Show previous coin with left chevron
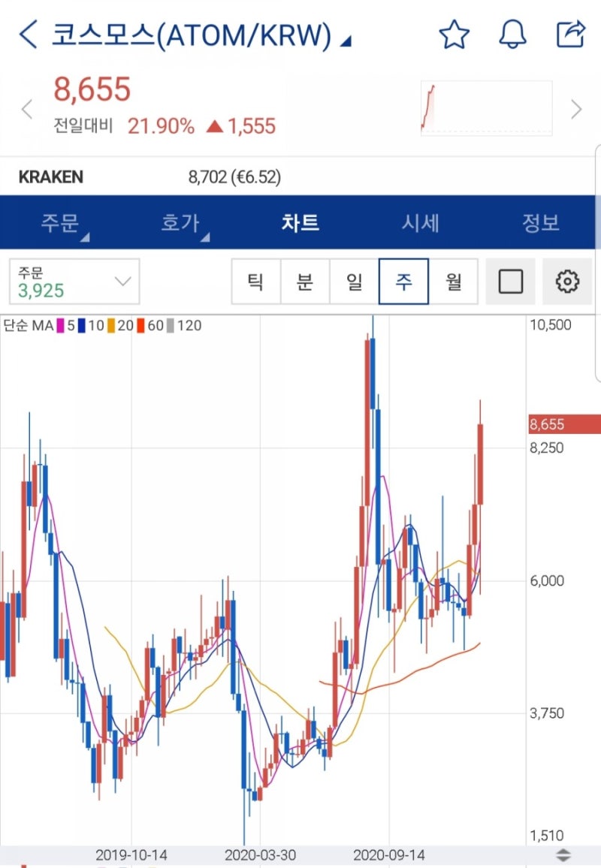The image size is (601, 868). pos(26,109)
